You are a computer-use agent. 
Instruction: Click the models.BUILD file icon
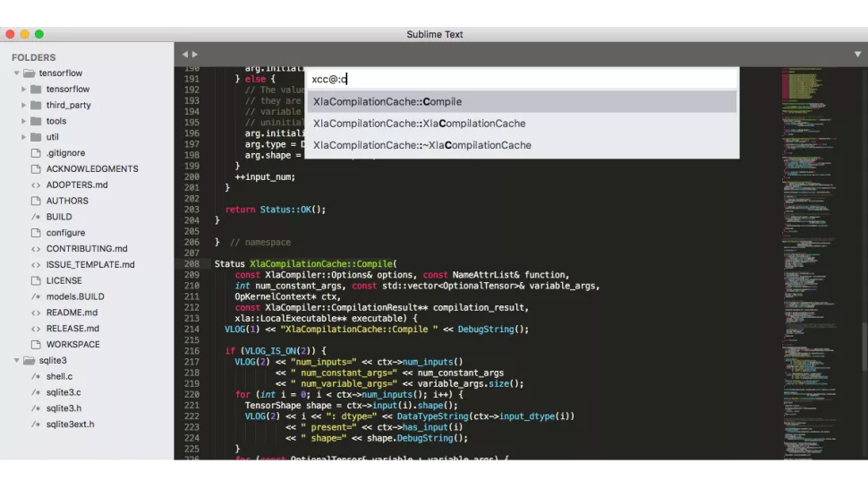(36, 296)
